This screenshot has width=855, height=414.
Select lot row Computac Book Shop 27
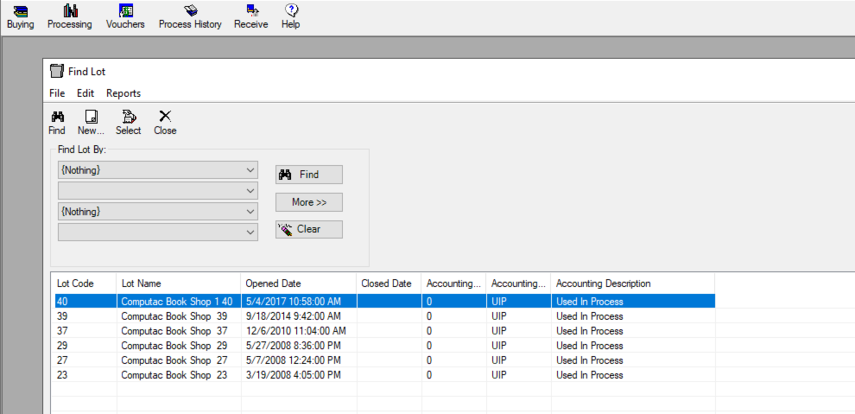385,360
